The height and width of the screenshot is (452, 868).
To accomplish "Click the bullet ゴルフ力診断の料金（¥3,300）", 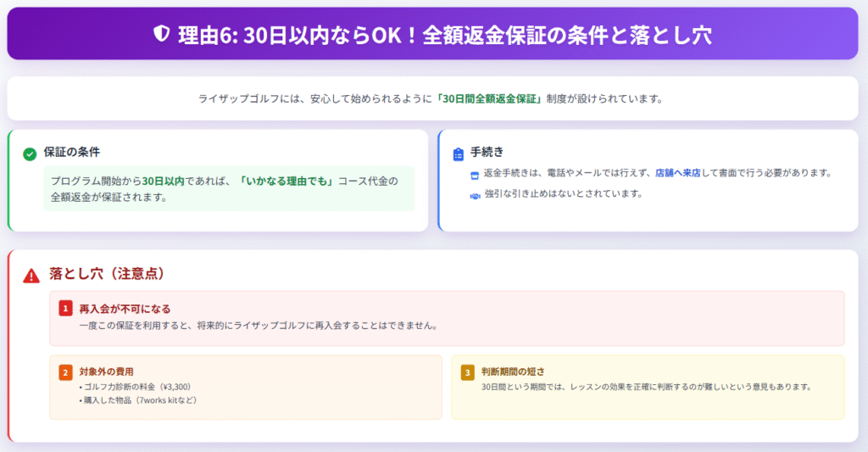I will tap(136, 387).
